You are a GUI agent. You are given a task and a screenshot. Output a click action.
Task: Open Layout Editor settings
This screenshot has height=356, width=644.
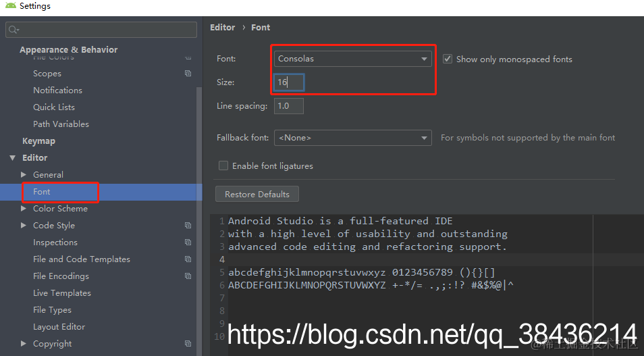pyautogui.click(x=59, y=327)
